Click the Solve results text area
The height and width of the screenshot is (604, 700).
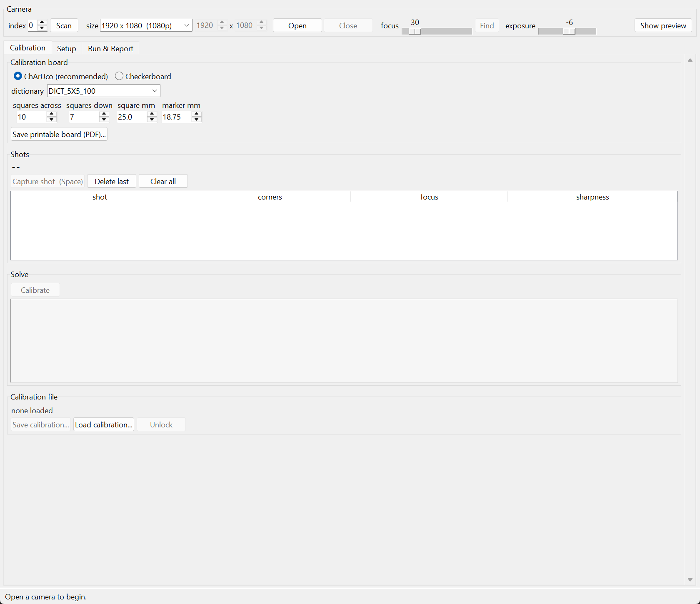click(x=344, y=341)
